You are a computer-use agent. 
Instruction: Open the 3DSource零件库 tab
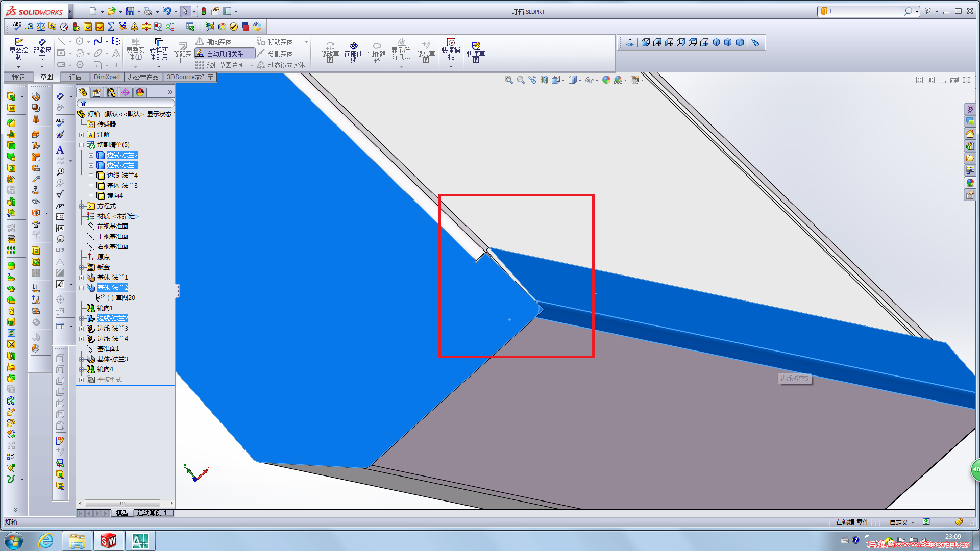point(190,77)
